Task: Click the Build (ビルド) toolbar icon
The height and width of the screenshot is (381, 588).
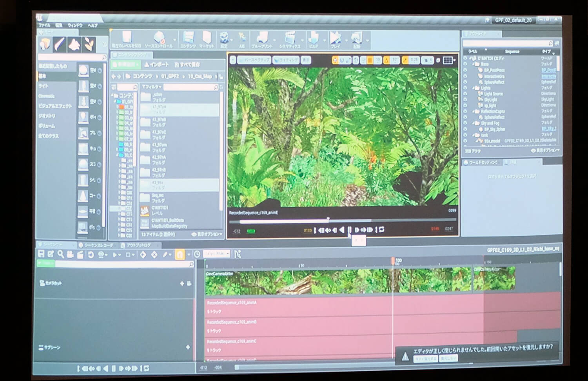Action: tap(313, 40)
